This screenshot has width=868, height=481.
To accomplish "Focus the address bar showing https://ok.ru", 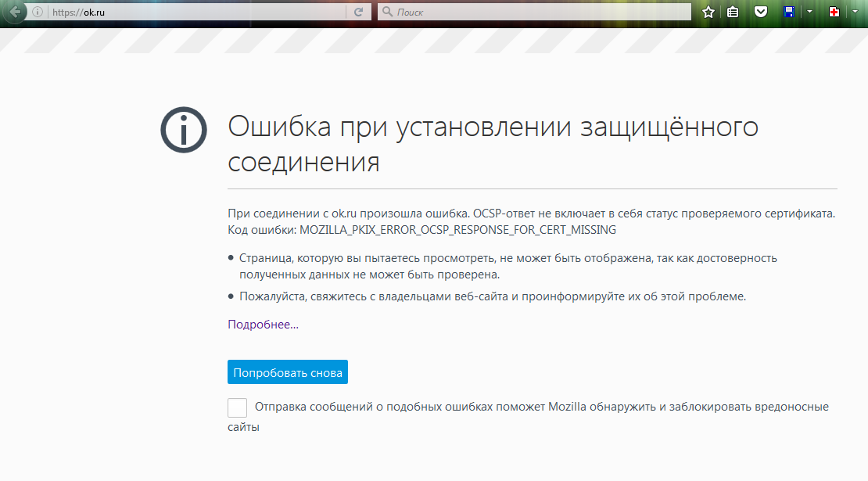I will tap(196, 12).
